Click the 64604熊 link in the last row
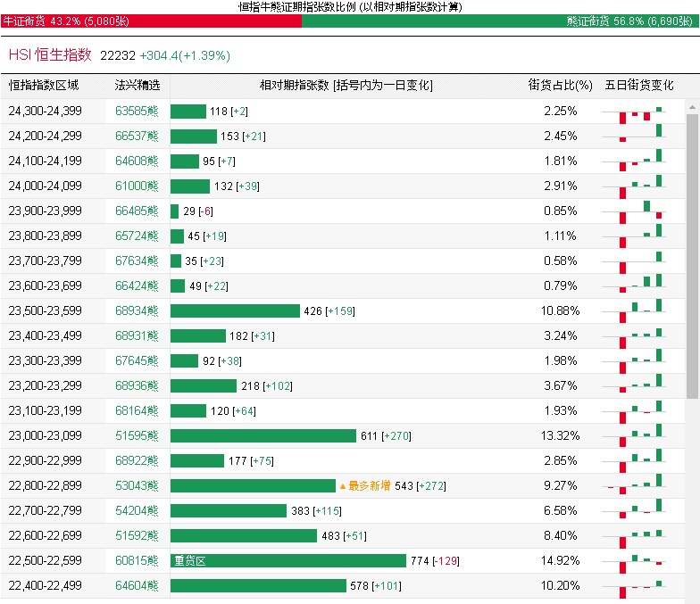This screenshot has width=700, height=604. pyautogui.click(x=137, y=586)
